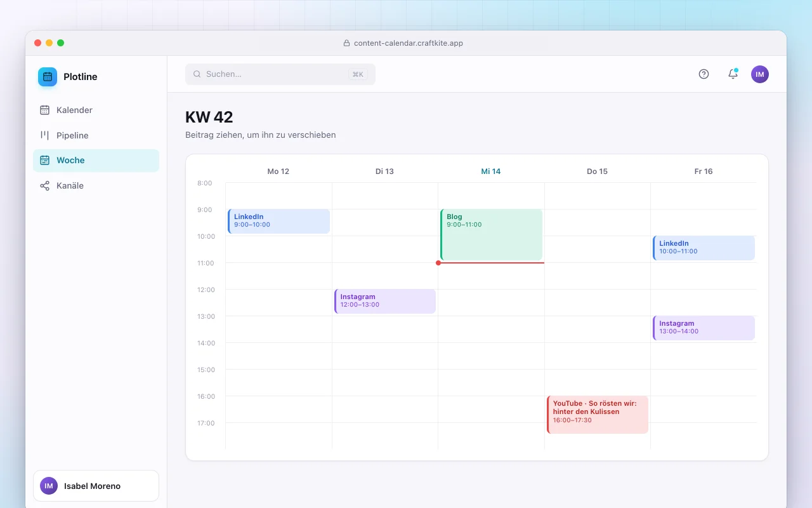The height and width of the screenshot is (508, 812).
Task: Open the Kalender menu item
Action: [96, 110]
